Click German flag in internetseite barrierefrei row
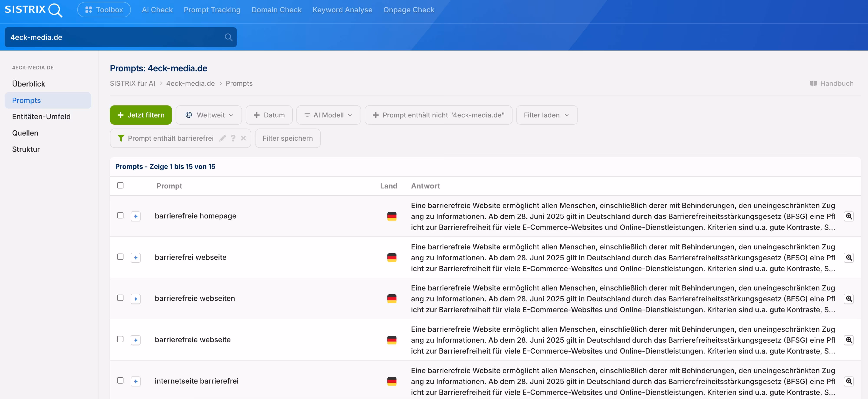 tap(391, 381)
